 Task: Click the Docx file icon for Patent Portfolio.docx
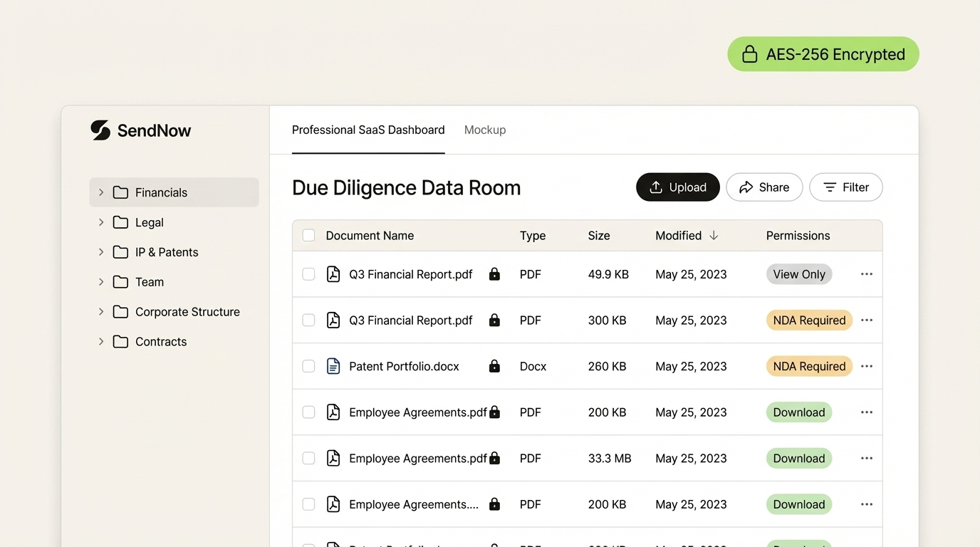tap(333, 366)
